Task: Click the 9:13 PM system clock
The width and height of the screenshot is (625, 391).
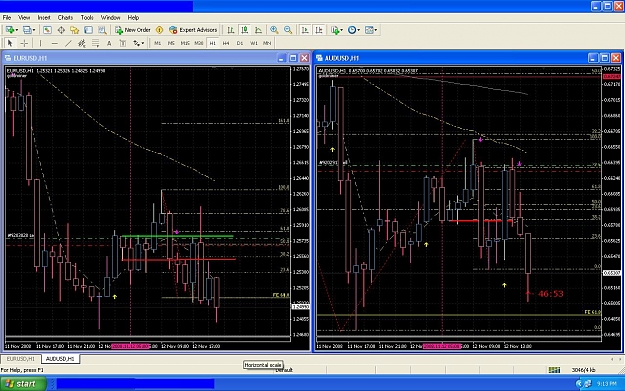Action: [607, 384]
